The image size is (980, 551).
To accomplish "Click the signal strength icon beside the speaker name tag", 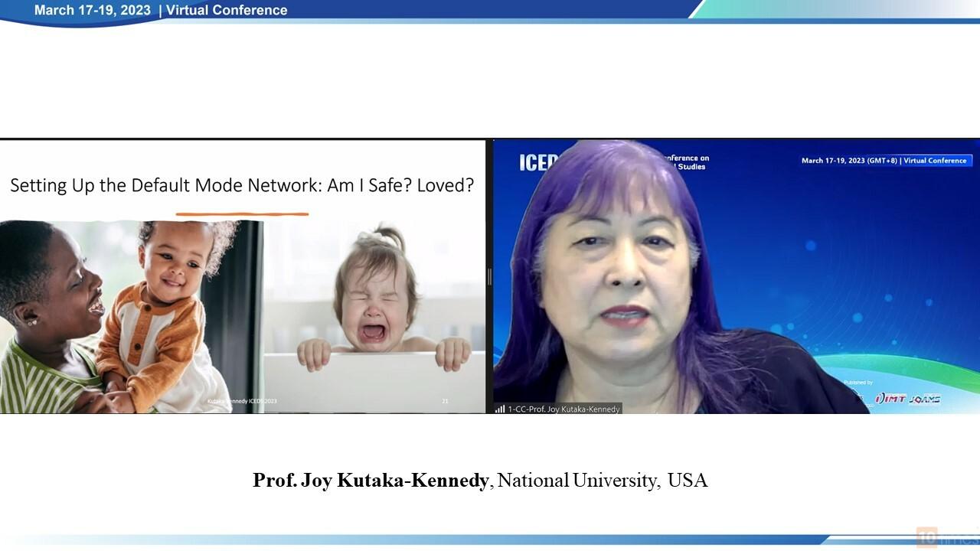I will click(x=500, y=409).
